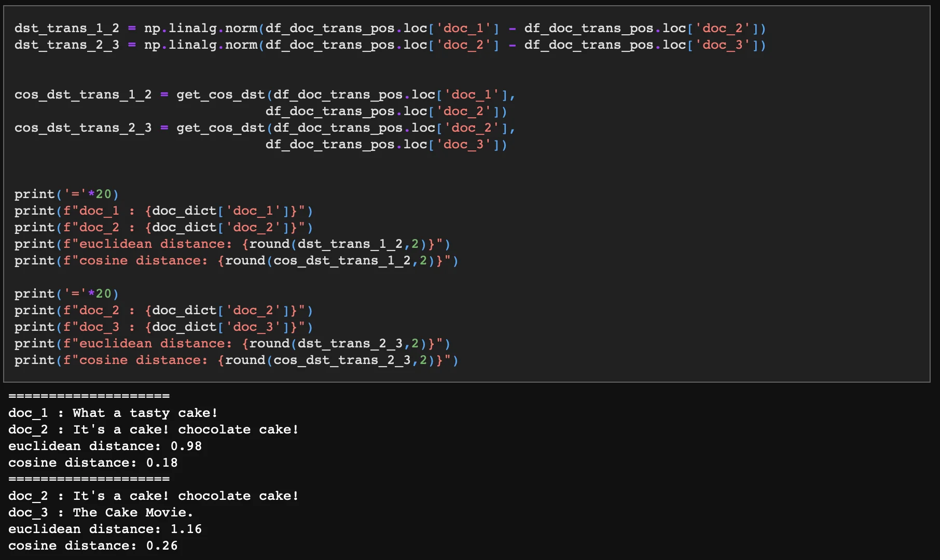
Task: Click the 'doc_3' string in the dst_trans_2_3 line
Action: pyautogui.click(x=722, y=45)
